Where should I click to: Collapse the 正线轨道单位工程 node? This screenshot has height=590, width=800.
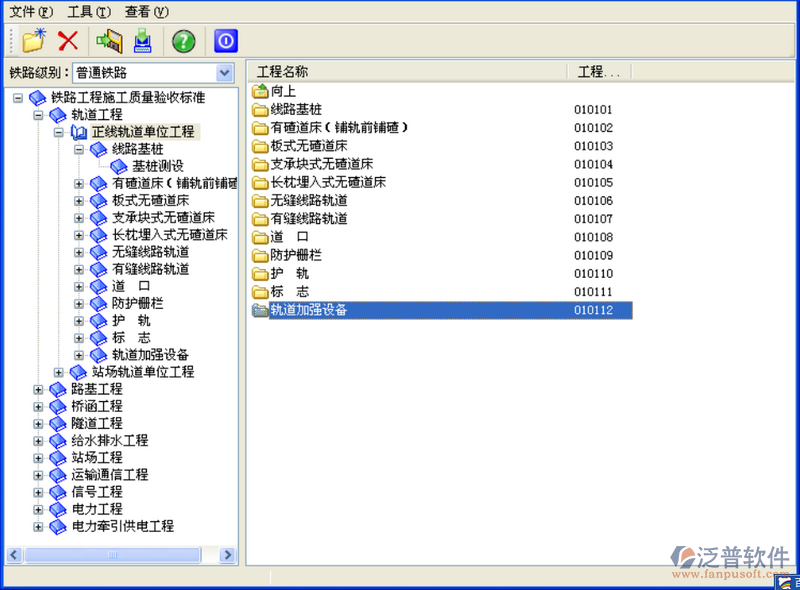[x=59, y=132]
